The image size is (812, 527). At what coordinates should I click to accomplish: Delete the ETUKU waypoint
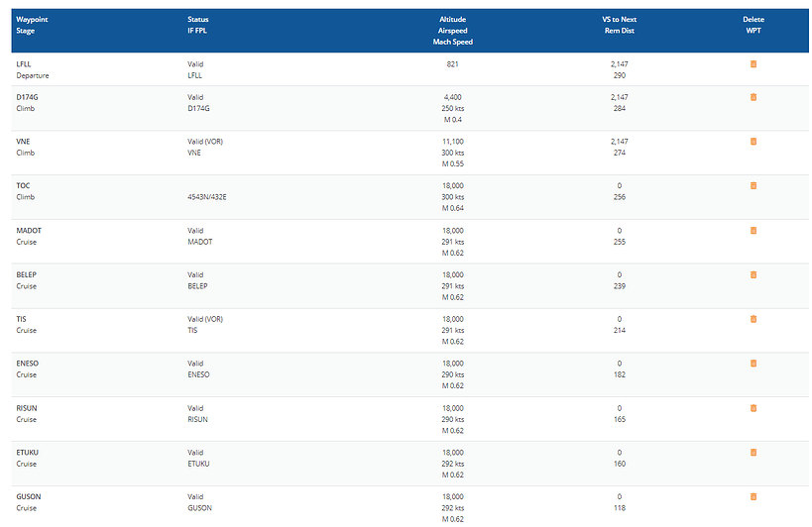coord(754,452)
